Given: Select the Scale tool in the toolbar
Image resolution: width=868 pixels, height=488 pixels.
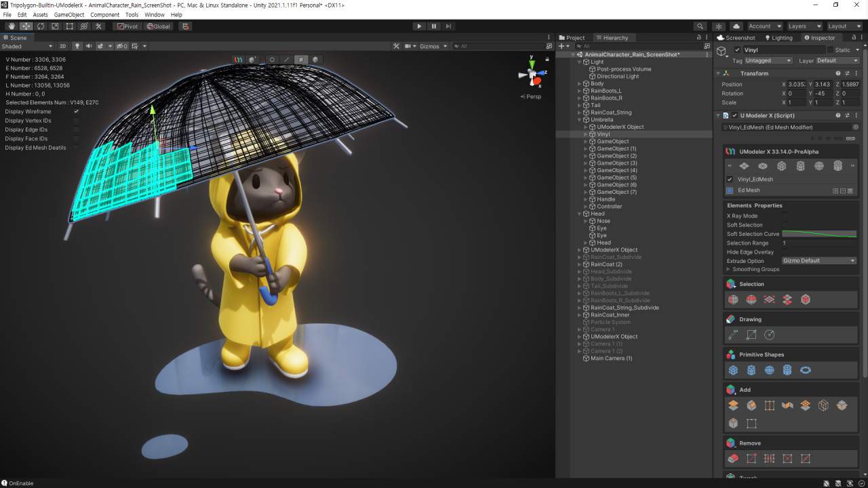Looking at the screenshot, I should pyautogui.click(x=55, y=26).
